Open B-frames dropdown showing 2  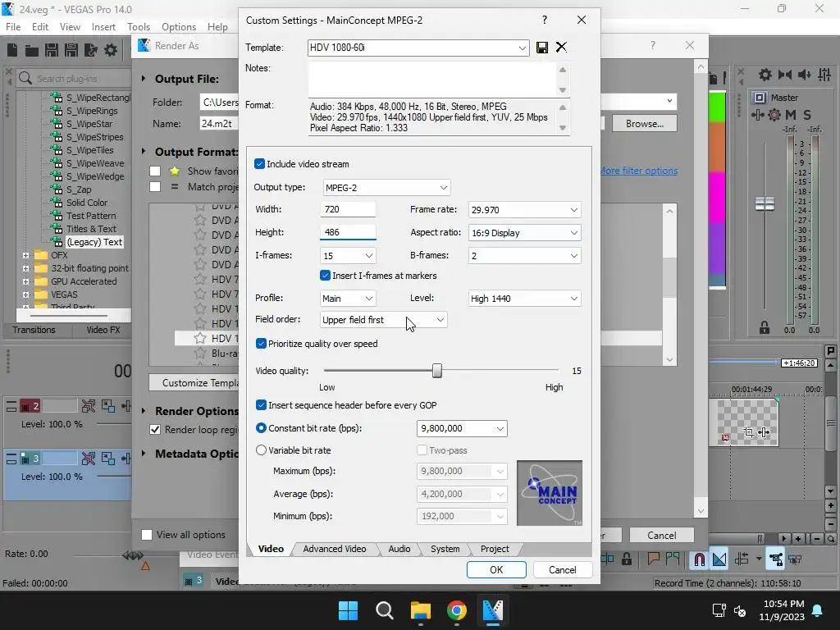tap(524, 256)
